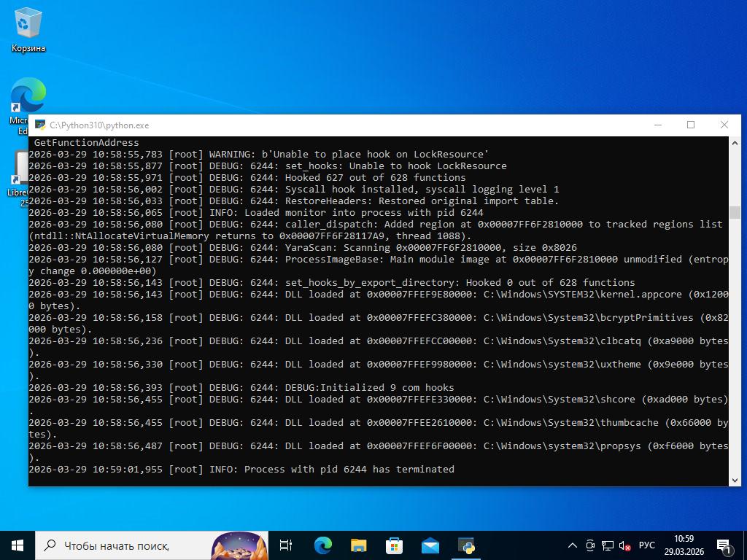Open Microsoft Store from the taskbar

pyautogui.click(x=394, y=545)
